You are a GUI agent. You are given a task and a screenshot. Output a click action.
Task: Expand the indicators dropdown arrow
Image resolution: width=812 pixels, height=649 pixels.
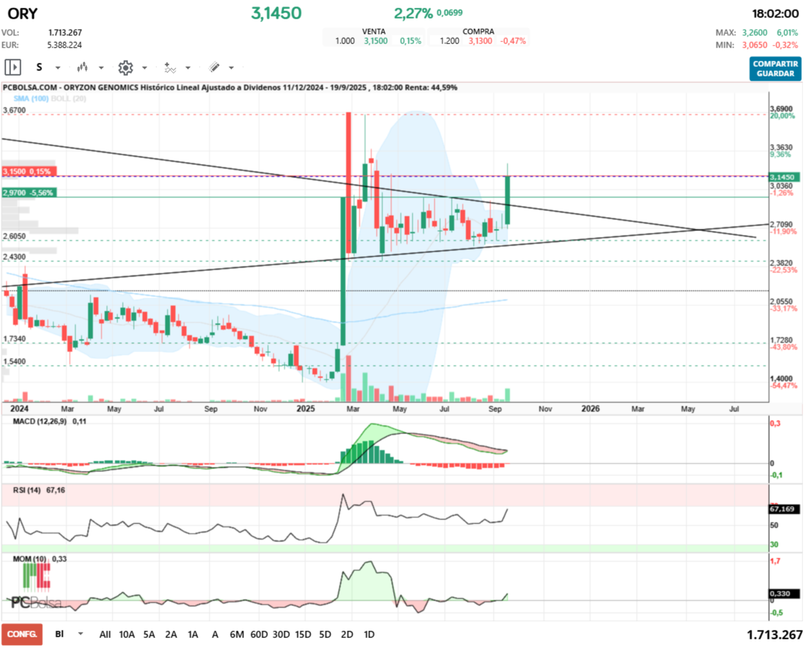click(x=188, y=67)
